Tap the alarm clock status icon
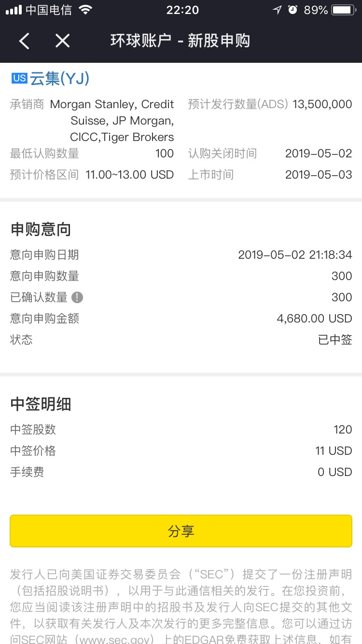Image resolution: width=362 pixels, height=644 pixels. click(x=292, y=10)
